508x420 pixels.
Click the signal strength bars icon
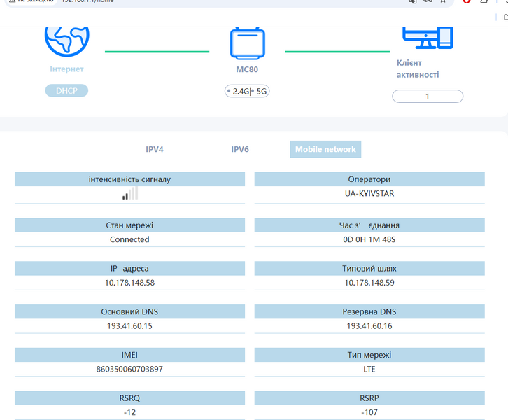click(130, 193)
